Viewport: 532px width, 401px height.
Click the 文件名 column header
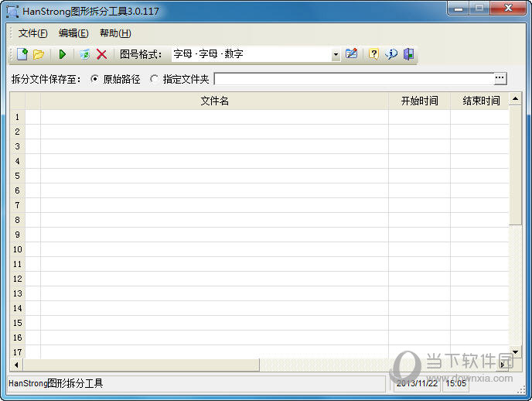[214, 101]
